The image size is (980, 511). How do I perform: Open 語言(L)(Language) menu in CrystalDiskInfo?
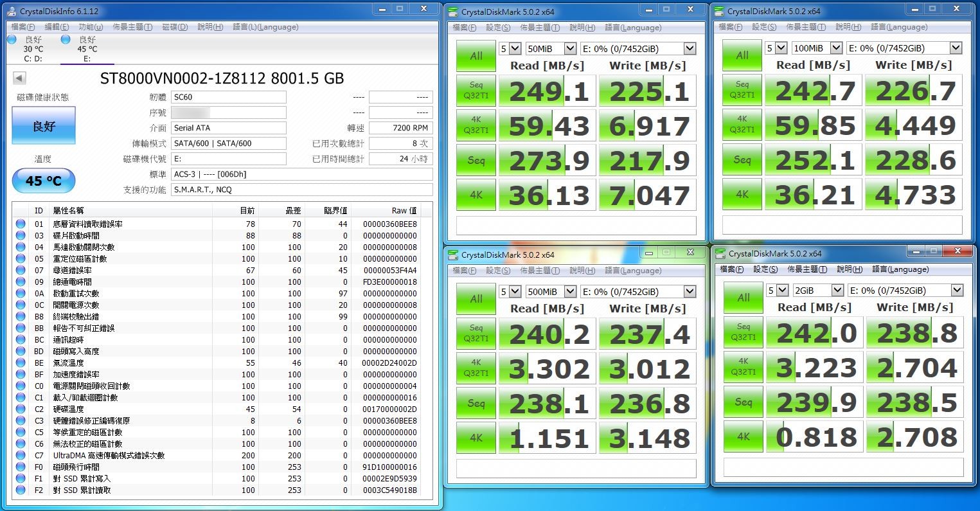265,27
